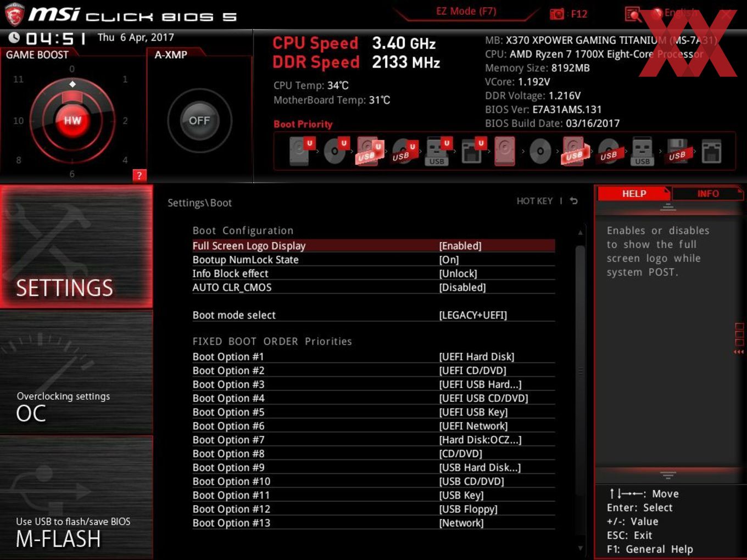Click the UEFI CD/DVD boot priority icon
The width and height of the screenshot is (747, 560).
336,151
